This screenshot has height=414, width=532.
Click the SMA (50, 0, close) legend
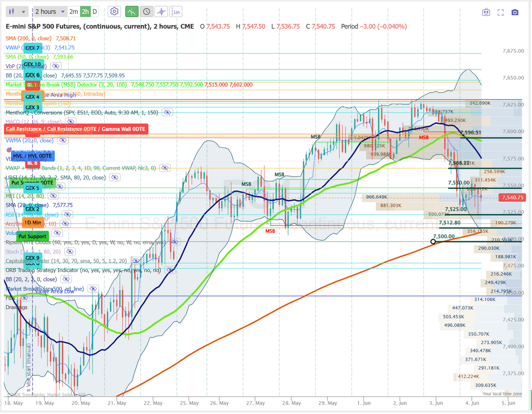point(27,57)
